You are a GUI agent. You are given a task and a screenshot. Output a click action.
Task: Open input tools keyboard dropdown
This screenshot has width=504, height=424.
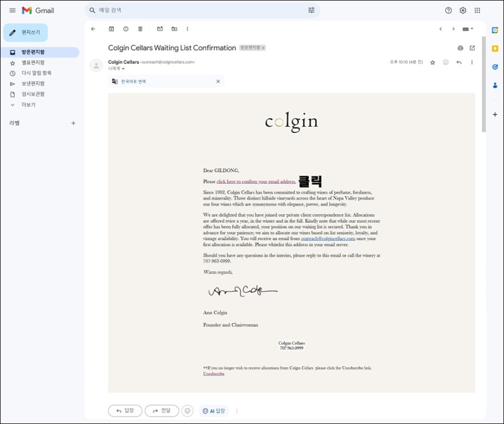click(x=468, y=29)
